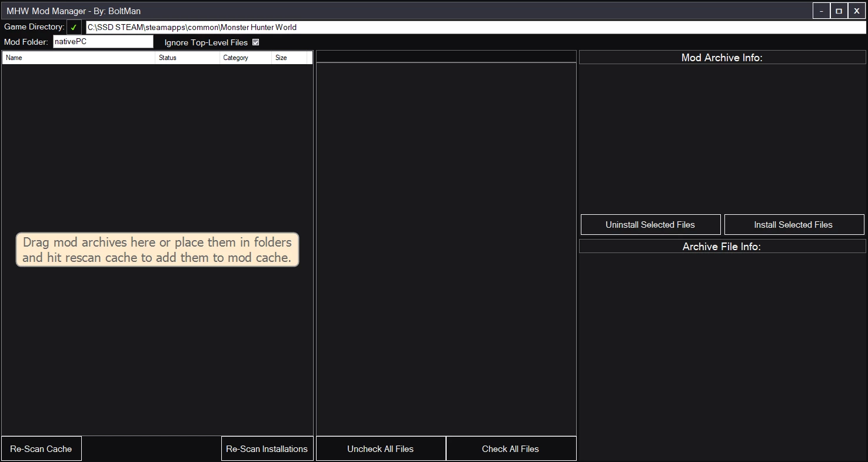Select the Archive File Info header
The width and height of the screenshot is (868, 462).
point(722,247)
